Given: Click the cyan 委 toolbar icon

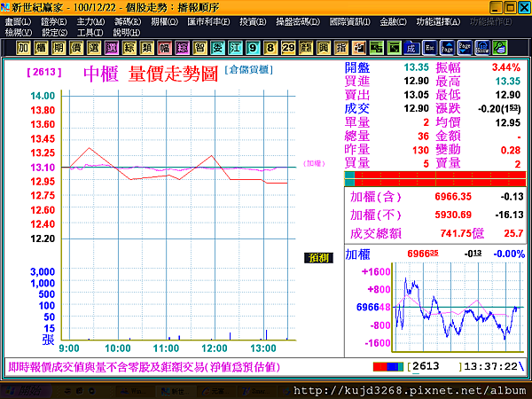Looking at the screenshot, I should coord(217,48).
